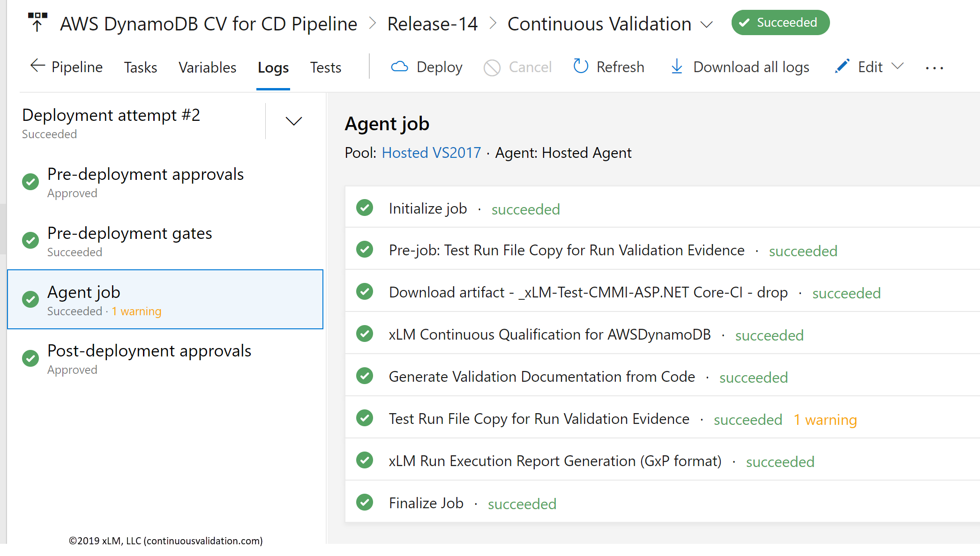Click the 1 warning label in task list

825,420
